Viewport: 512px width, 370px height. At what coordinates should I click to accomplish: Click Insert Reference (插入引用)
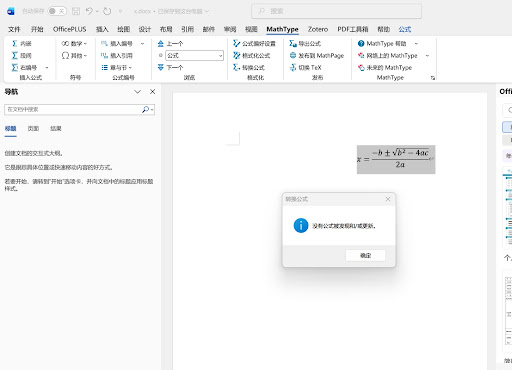pyautogui.click(x=117, y=56)
